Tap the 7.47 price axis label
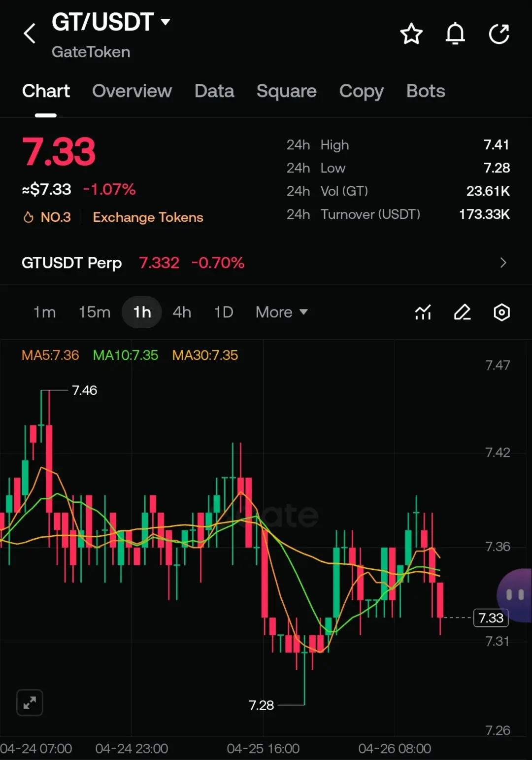This screenshot has height=760, width=532. (x=498, y=365)
